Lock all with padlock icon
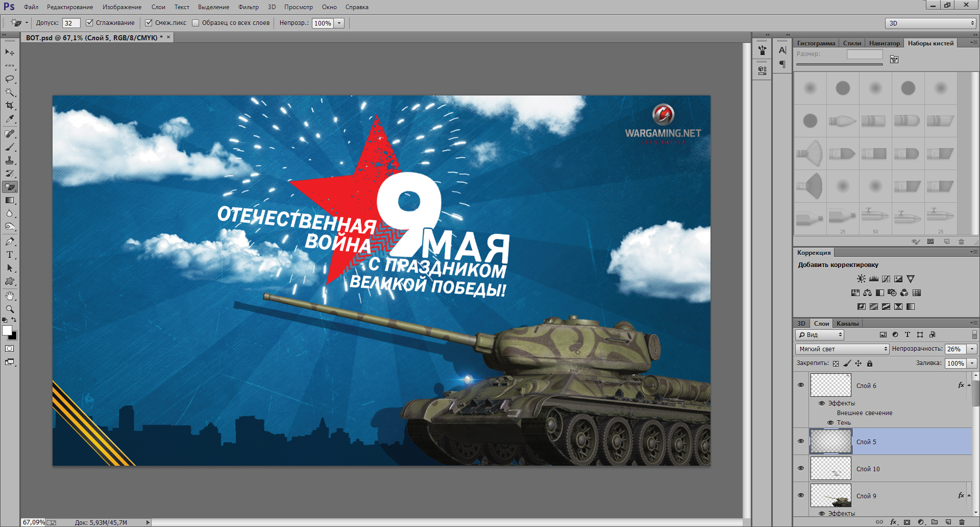This screenshot has height=527, width=980. (x=870, y=364)
